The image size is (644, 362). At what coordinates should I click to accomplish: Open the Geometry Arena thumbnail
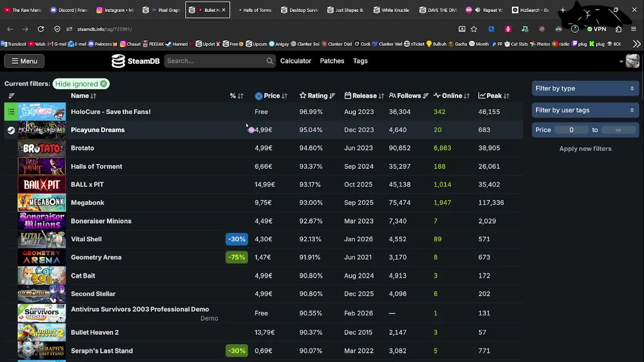(42, 257)
